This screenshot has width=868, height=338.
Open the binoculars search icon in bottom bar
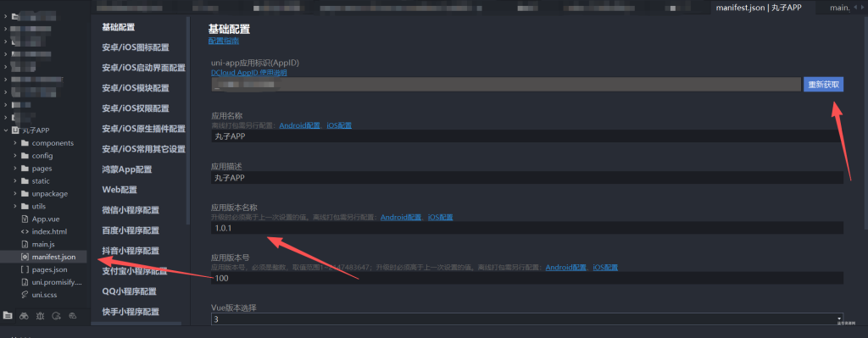(24, 316)
